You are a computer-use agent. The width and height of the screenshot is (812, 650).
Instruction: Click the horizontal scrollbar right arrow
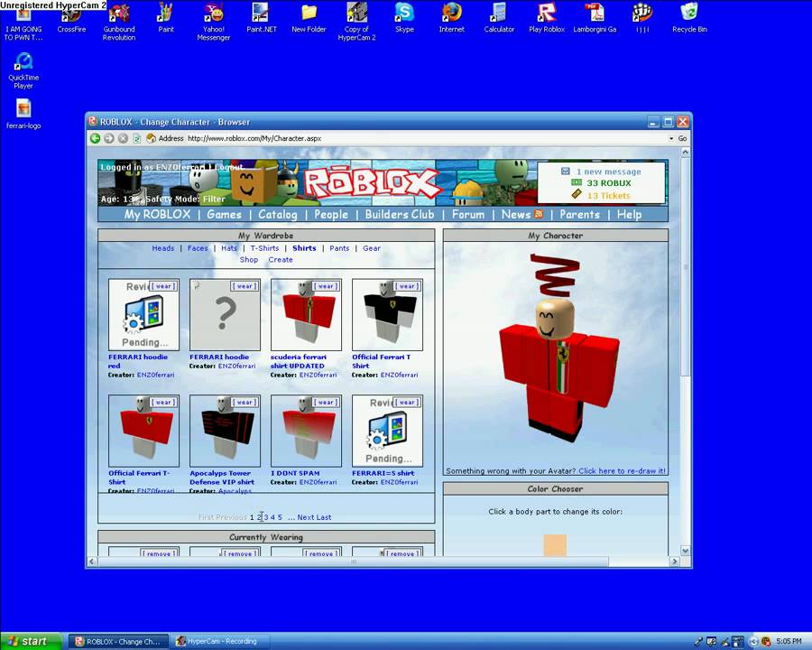tap(674, 562)
